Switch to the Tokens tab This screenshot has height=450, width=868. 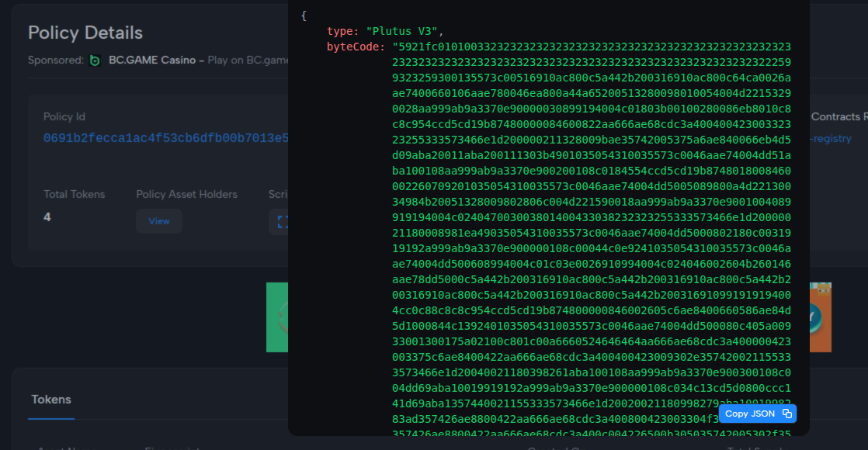tap(51, 400)
